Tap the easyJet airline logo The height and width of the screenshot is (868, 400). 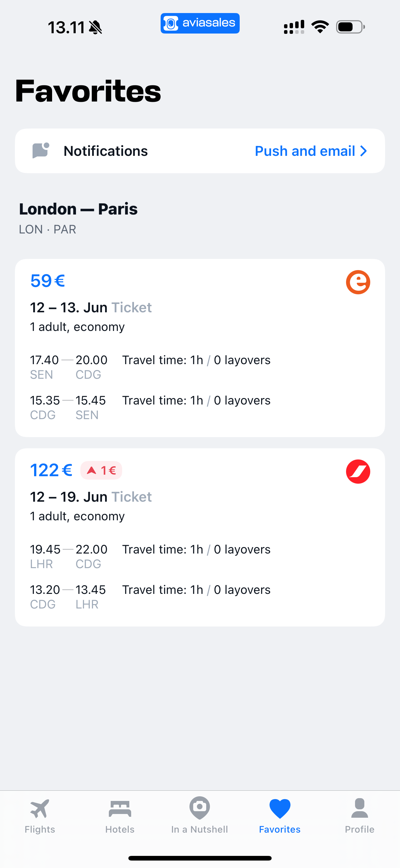click(358, 282)
